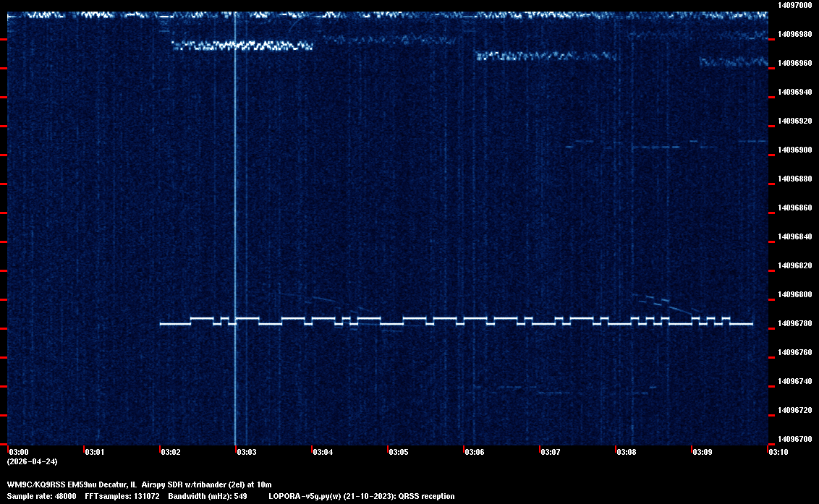819x504 pixels.
Task: Click the 14096840 frequency scale label
Action: point(794,236)
